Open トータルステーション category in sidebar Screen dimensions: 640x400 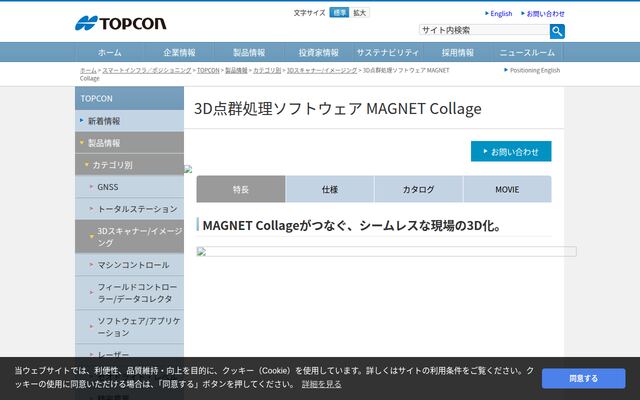(x=129, y=209)
